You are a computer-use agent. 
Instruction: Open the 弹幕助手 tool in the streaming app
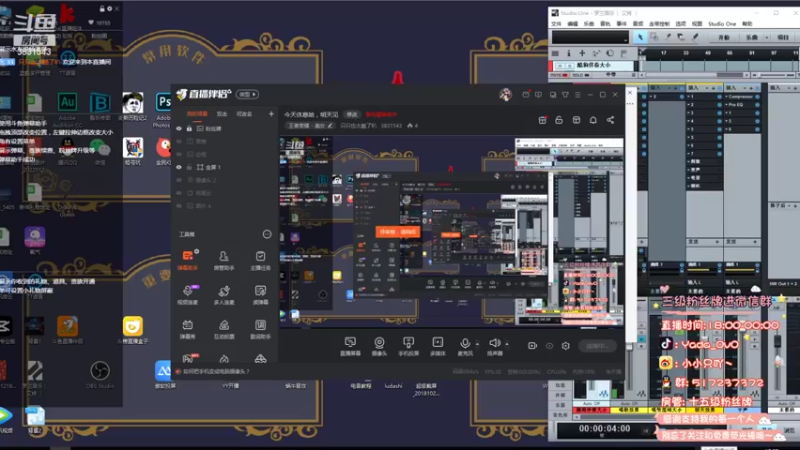(188, 259)
